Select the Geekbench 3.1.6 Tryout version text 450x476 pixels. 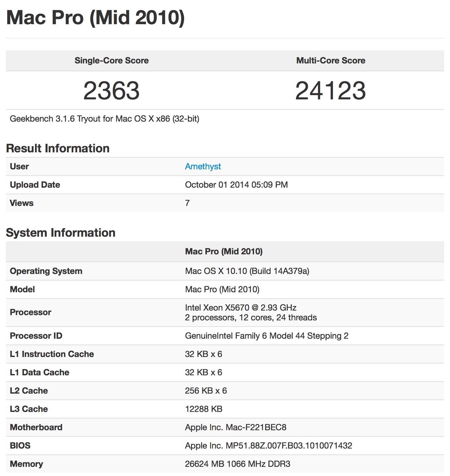pos(105,119)
